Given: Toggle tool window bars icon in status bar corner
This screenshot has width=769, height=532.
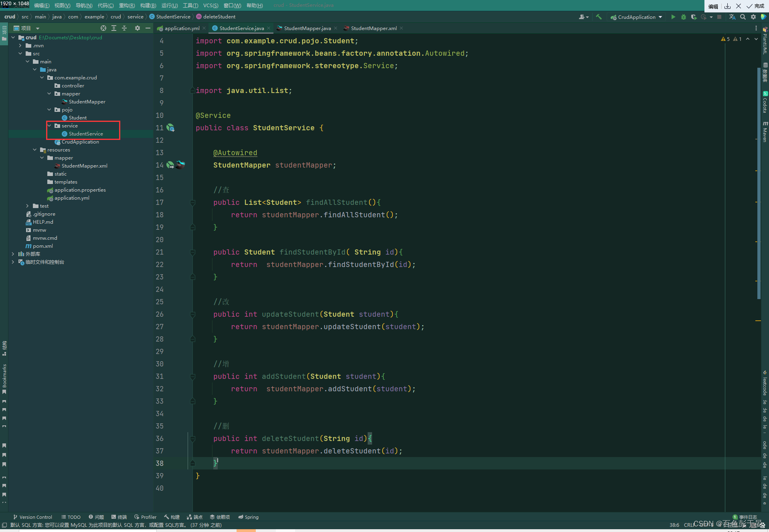Looking at the screenshot, I should point(4,525).
